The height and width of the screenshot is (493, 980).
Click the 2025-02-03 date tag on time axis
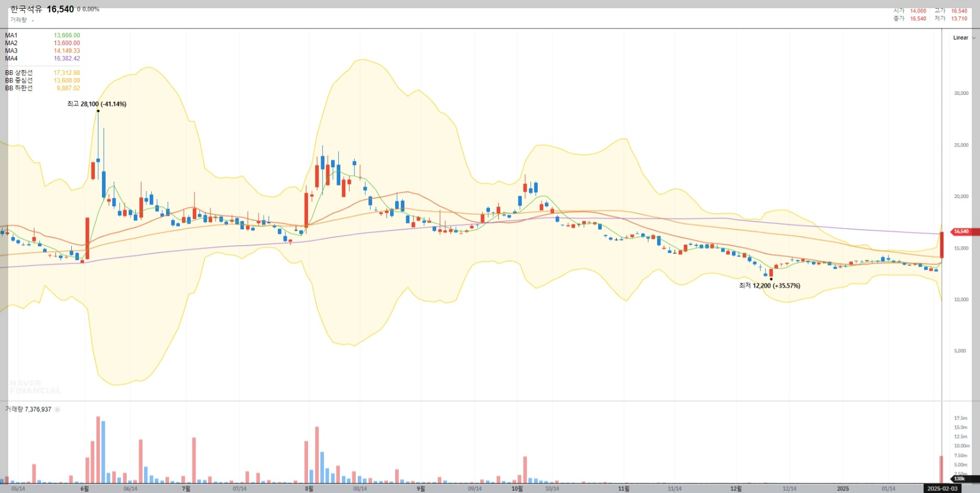click(x=942, y=489)
